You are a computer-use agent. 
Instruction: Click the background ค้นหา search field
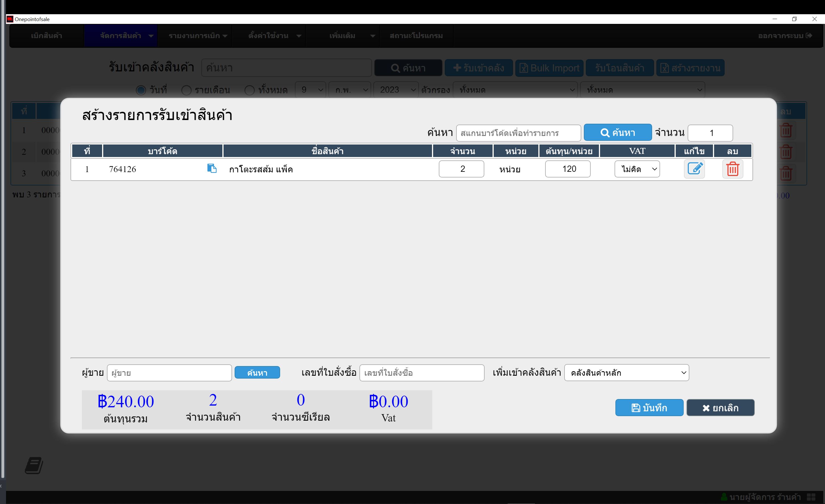click(287, 68)
